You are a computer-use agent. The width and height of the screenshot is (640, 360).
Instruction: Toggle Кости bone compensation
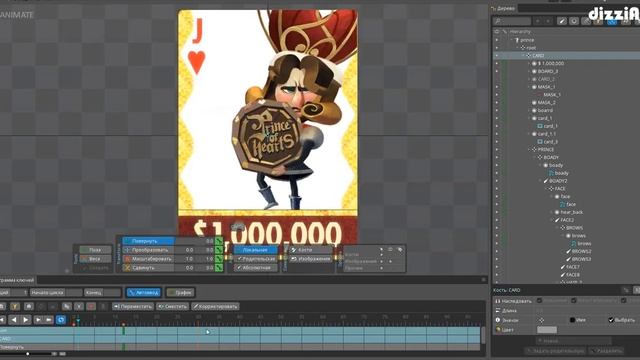(311, 250)
